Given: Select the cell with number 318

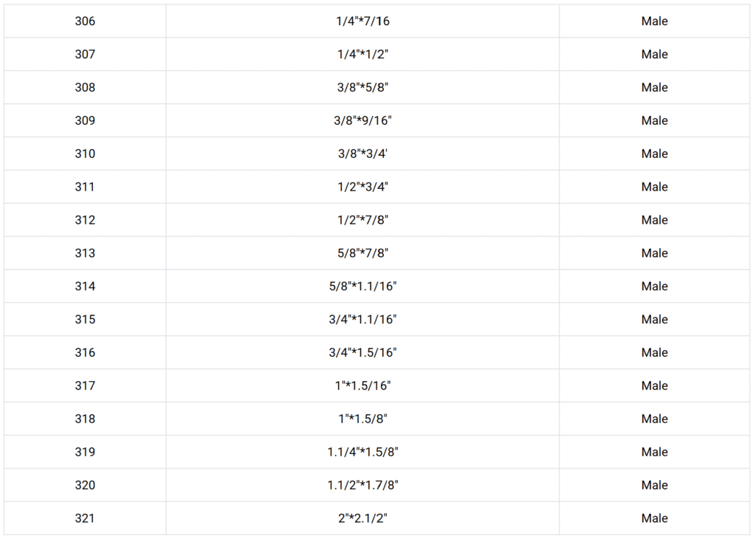Looking at the screenshot, I should pyautogui.click(x=85, y=419).
